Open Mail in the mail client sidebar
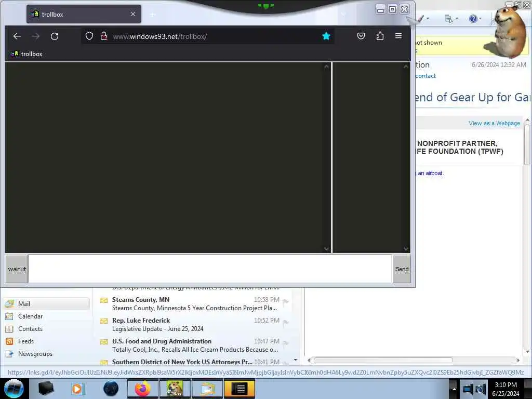Viewport: 532px width, 399px height. click(47, 303)
